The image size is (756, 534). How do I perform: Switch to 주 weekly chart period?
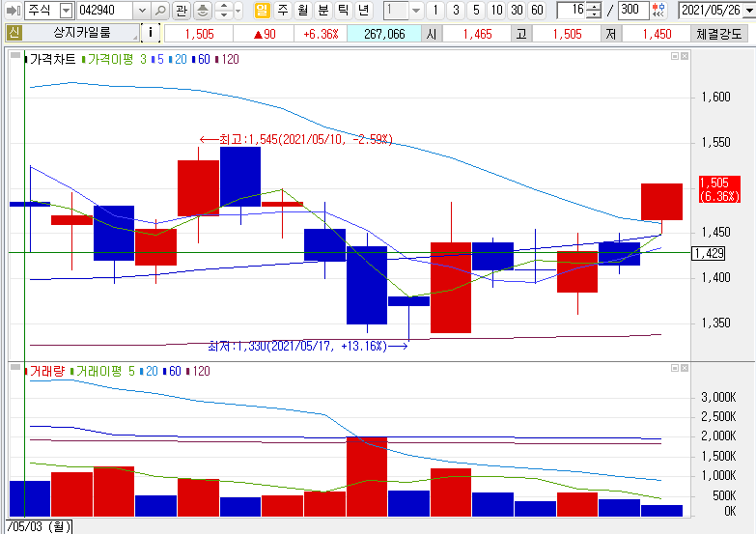pyautogui.click(x=283, y=10)
